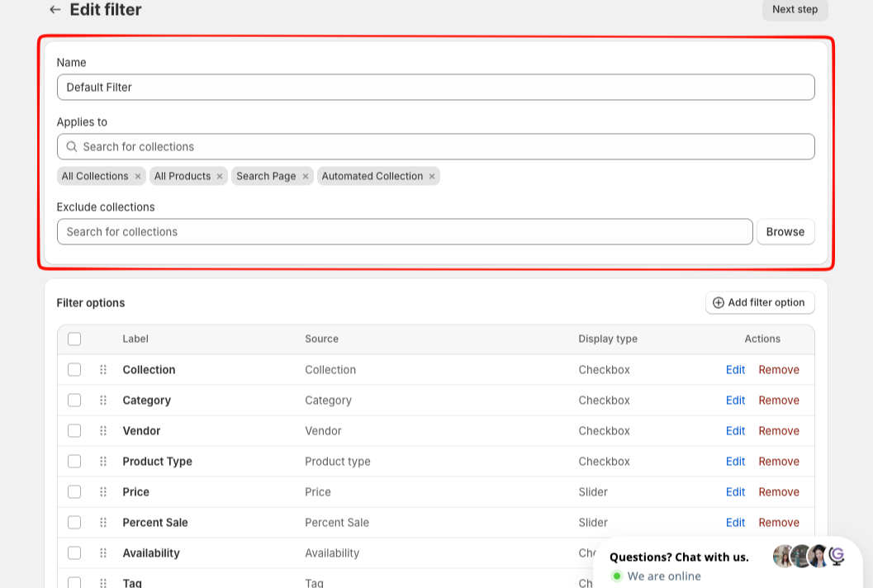The width and height of the screenshot is (873, 588).
Task: Grab the drag handle of the Vendor row
Action: [103, 431]
